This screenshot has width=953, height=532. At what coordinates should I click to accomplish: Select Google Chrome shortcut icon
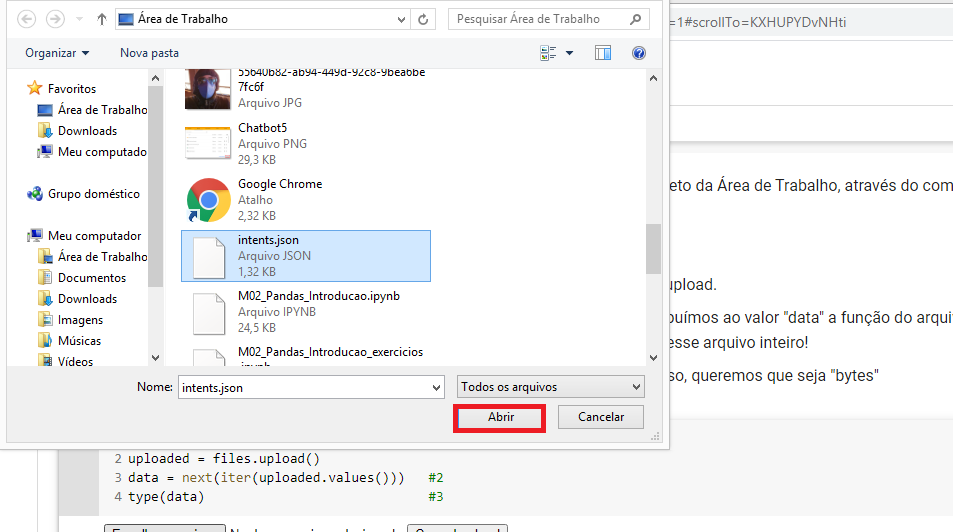click(x=208, y=200)
